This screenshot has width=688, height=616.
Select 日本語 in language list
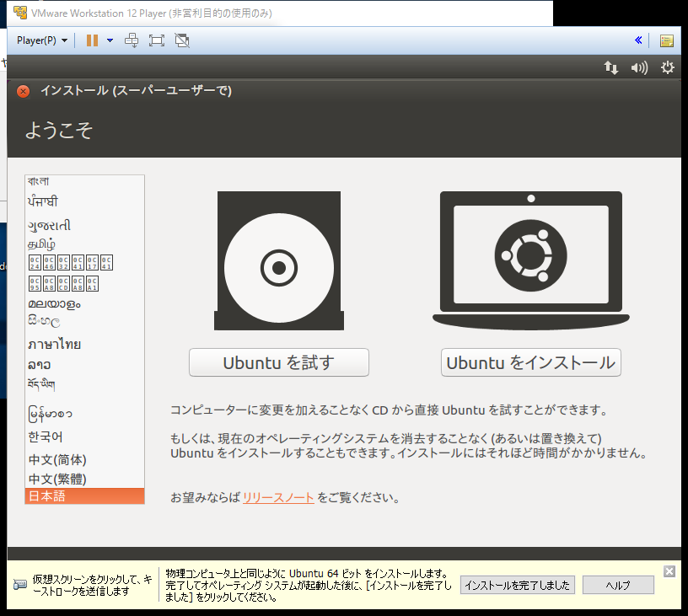coord(84,495)
